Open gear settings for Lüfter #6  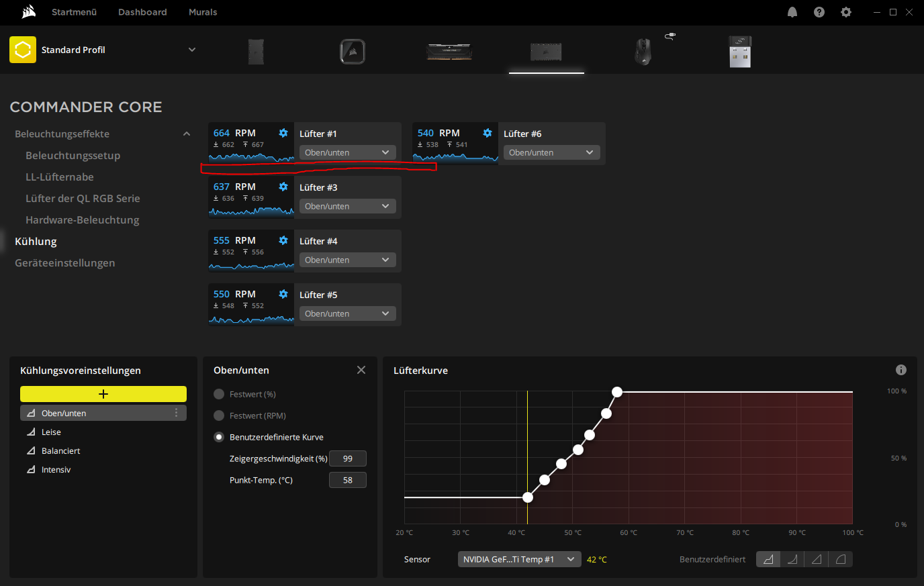pyautogui.click(x=488, y=133)
